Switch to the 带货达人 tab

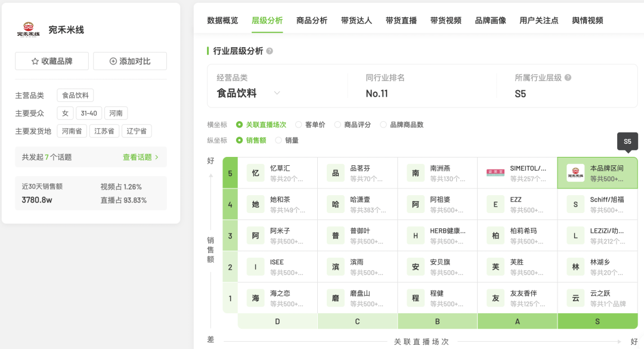point(357,20)
